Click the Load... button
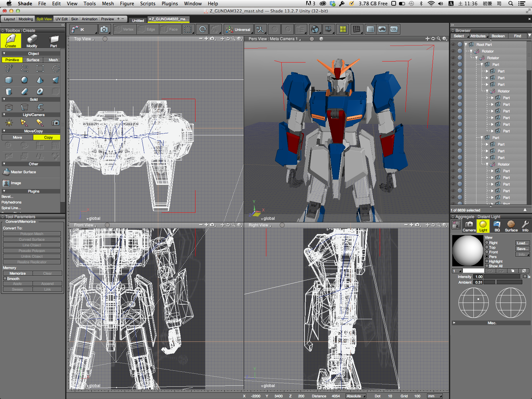 522,243
